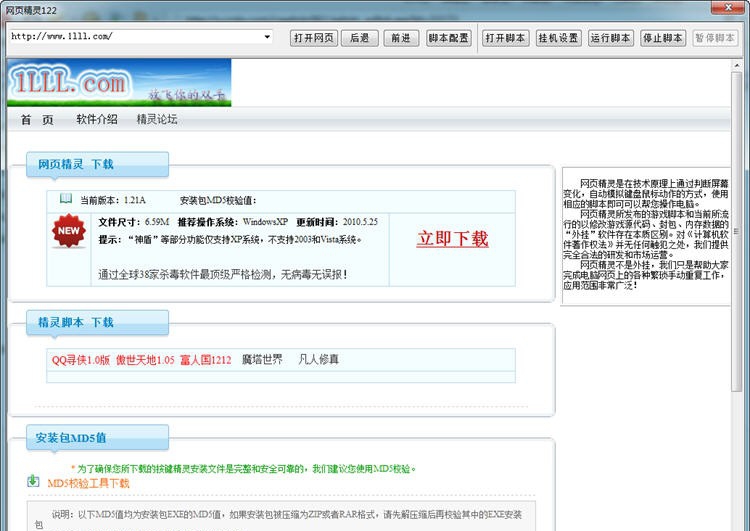This screenshot has height=531, width=750.
Task: Open the 精灵论坛 forum tab
Action: click(157, 120)
